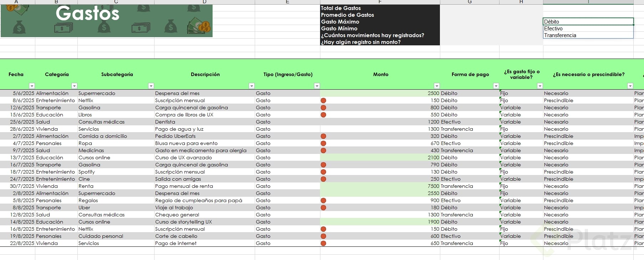Open the gasto fijo o variable filter
Screen dimensions: 644x260
pyautogui.click(x=540, y=86)
